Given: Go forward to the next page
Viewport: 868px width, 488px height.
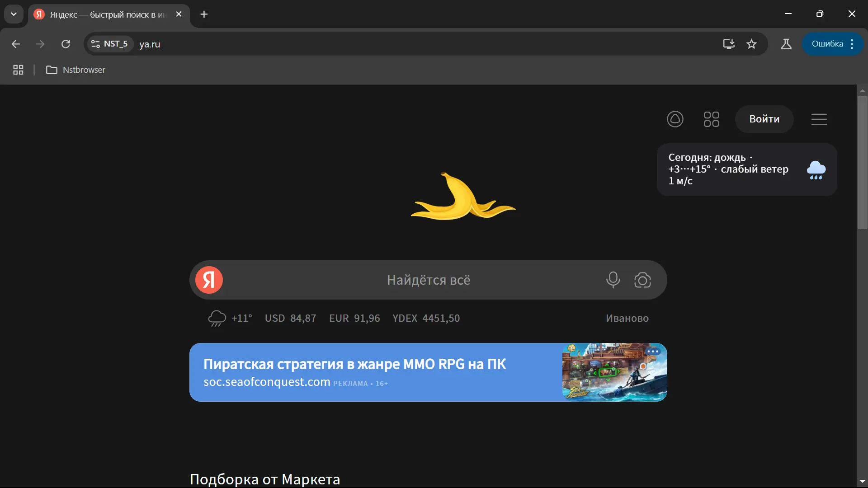Looking at the screenshot, I should [41, 44].
